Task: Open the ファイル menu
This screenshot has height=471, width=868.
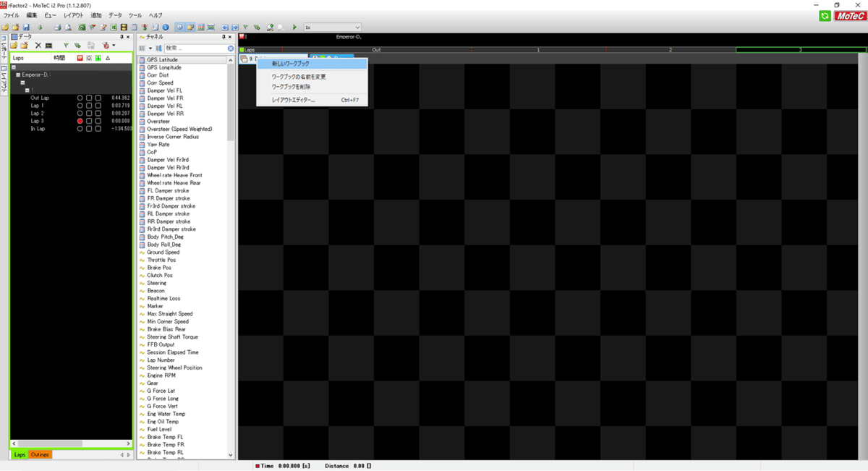Action: click(x=12, y=15)
